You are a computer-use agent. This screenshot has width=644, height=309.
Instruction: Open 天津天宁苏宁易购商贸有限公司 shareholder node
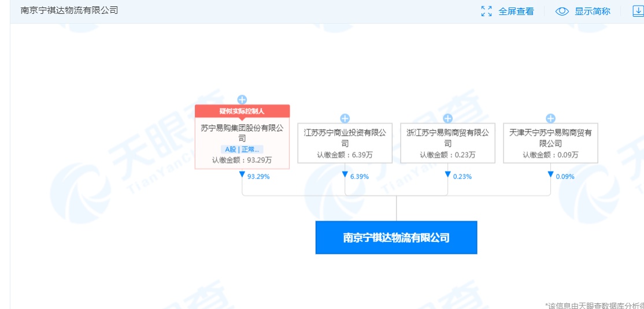pyautogui.click(x=551, y=143)
